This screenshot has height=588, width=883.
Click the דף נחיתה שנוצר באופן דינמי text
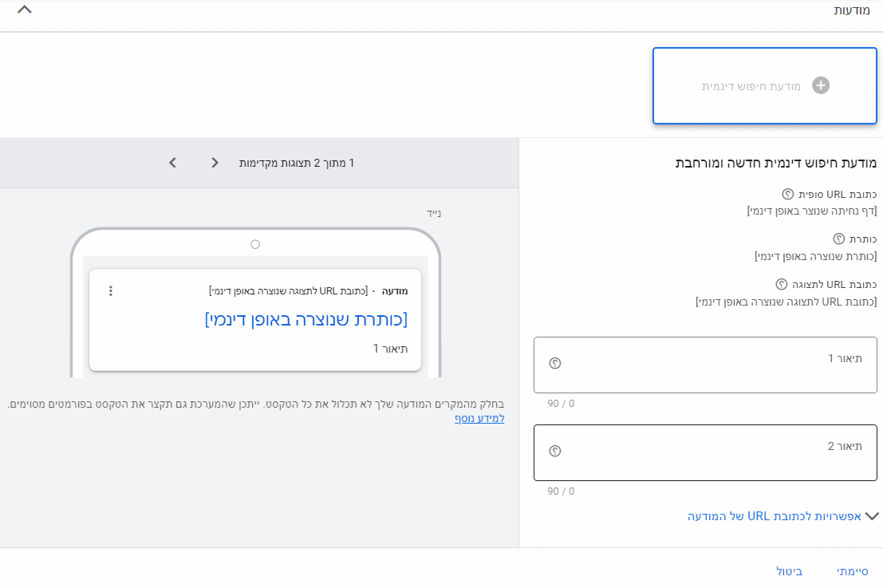point(812,211)
